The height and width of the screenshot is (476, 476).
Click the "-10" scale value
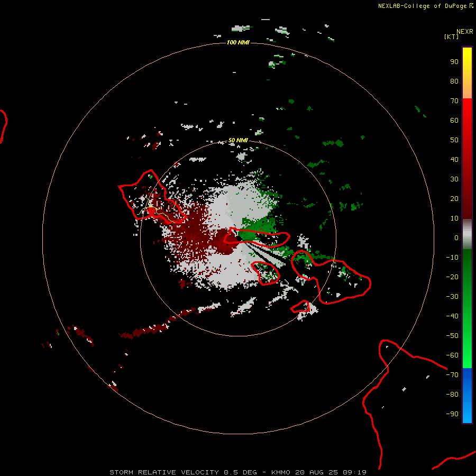click(x=452, y=258)
